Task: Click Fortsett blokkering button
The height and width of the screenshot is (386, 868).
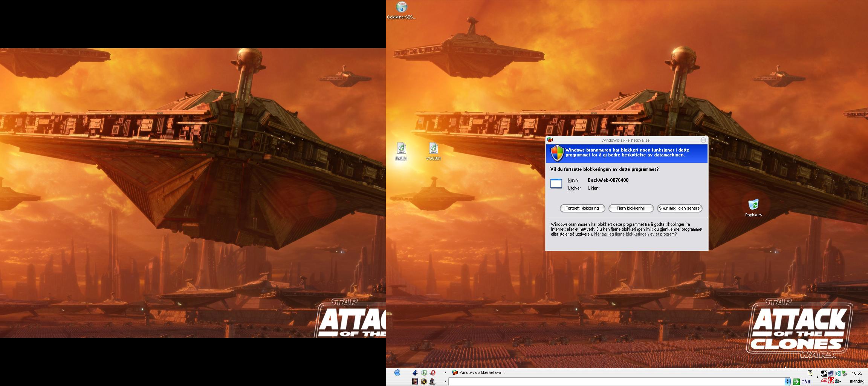Action: click(x=582, y=208)
